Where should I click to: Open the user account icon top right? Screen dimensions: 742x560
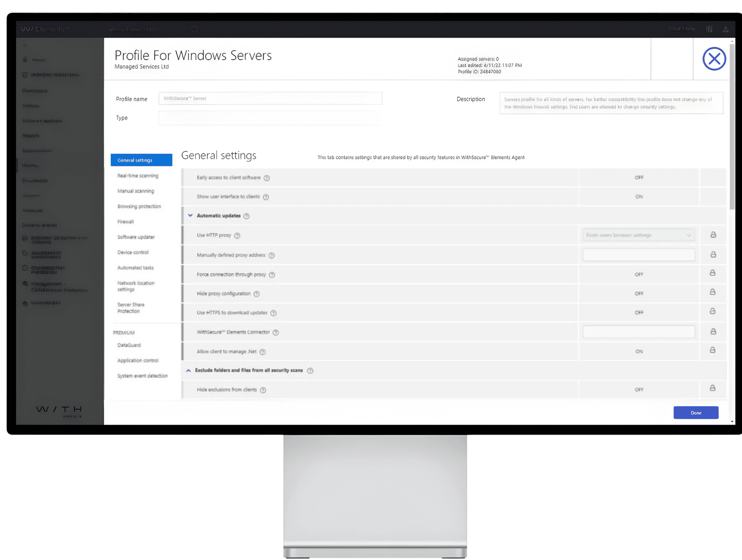(x=726, y=29)
